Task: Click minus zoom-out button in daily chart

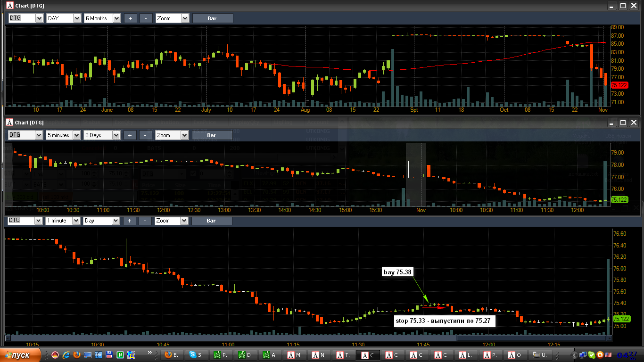Action: pyautogui.click(x=146, y=18)
